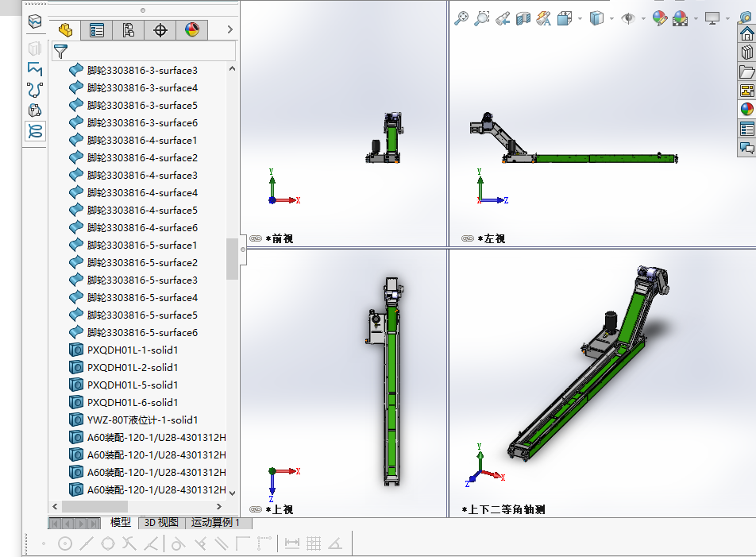Select 脚轮3303816-4-surface1 tree item
Viewport: 756px width, 557px height.
point(142,141)
